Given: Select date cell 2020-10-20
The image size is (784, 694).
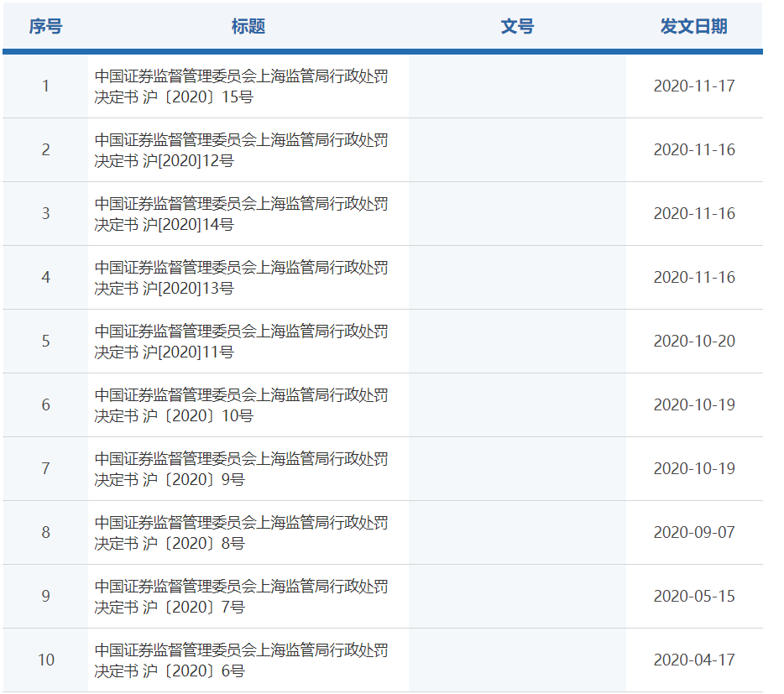Looking at the screenshot, I should 694,341.
